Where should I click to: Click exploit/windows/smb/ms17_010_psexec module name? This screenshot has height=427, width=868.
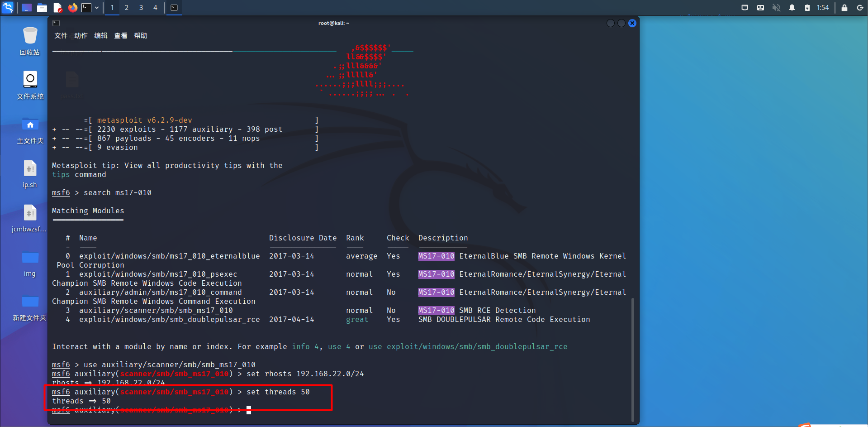(x=158, y=274)
